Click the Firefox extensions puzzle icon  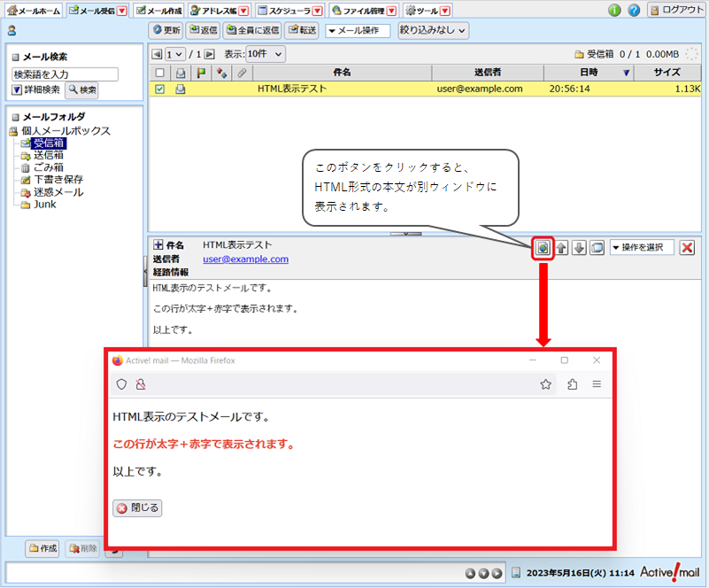coord(572,384)
